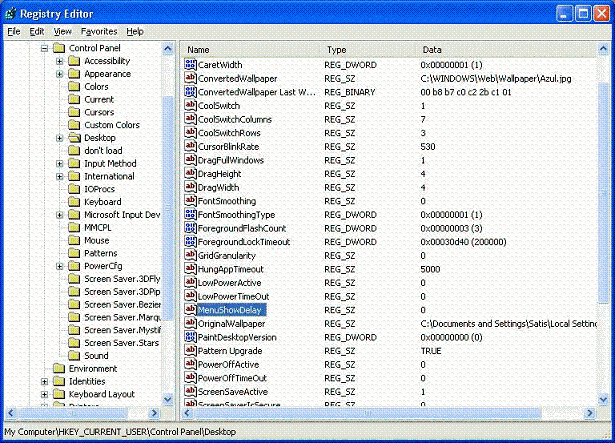Screen dimensions: 615x443
Task: Select the CaretWidth DWORD value icon
Action: (x=190, y=64)
